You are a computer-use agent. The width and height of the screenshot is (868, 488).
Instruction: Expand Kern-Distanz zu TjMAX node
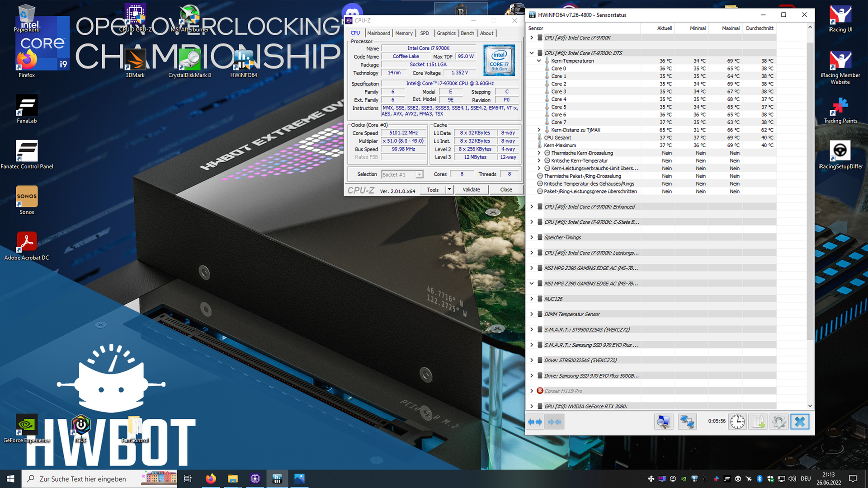539,130
